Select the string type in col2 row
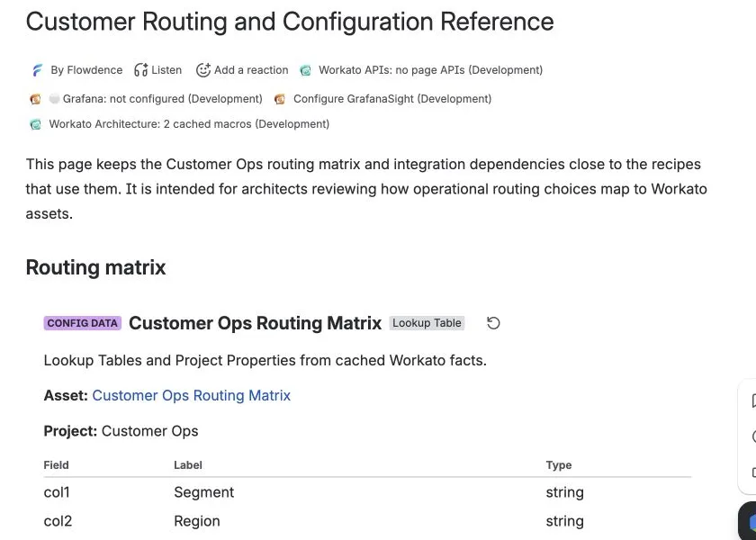Image resolution: width=756 pixels, height=540 pixels. point(564,521)
